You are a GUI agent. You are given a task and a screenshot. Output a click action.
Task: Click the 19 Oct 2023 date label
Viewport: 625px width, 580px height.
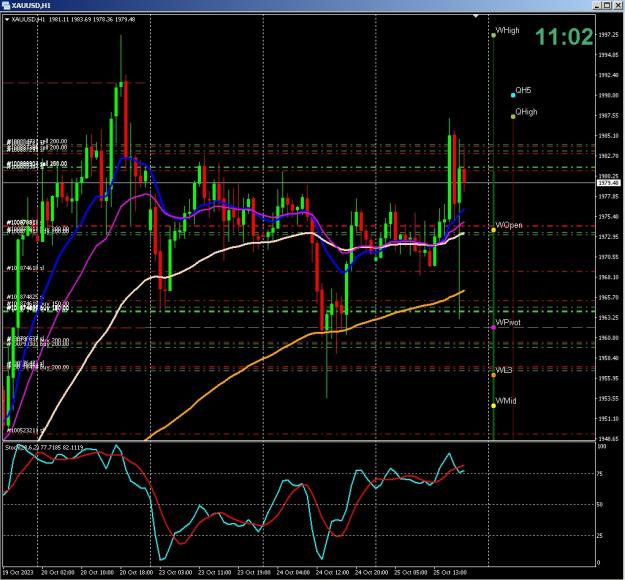click(x=18, y=572)
